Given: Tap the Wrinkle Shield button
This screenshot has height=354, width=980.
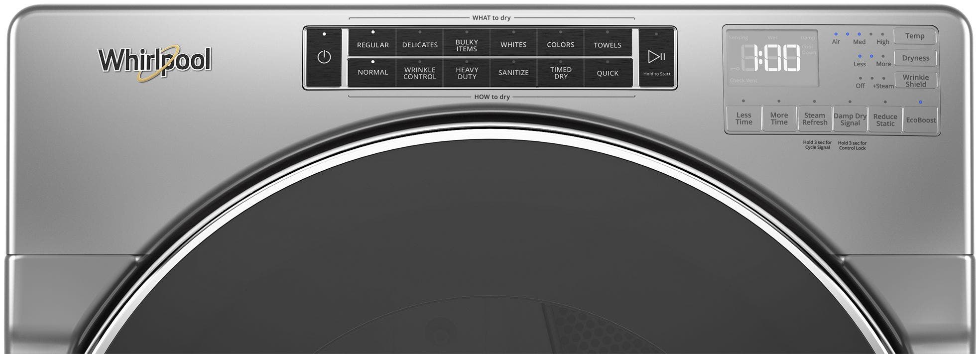Looking at the screenshot, I should [915, 81].
